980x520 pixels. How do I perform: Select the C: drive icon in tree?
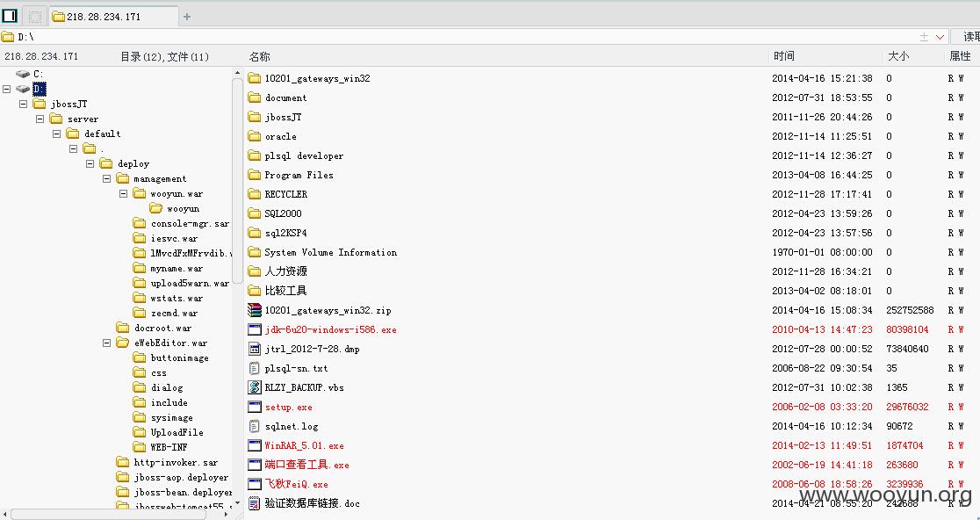[x=23, y=74]
